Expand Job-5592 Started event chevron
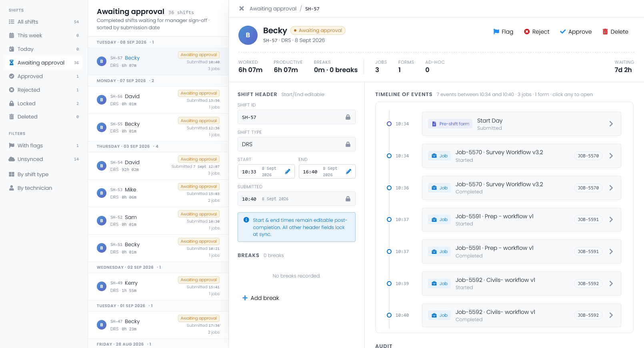 click(611, 284)
